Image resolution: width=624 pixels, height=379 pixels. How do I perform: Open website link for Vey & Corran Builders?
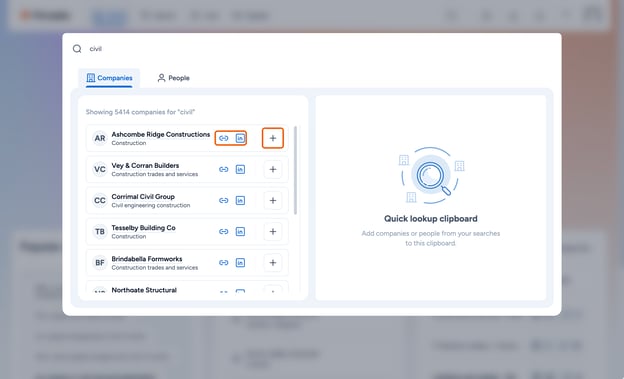tap(224, 169)
